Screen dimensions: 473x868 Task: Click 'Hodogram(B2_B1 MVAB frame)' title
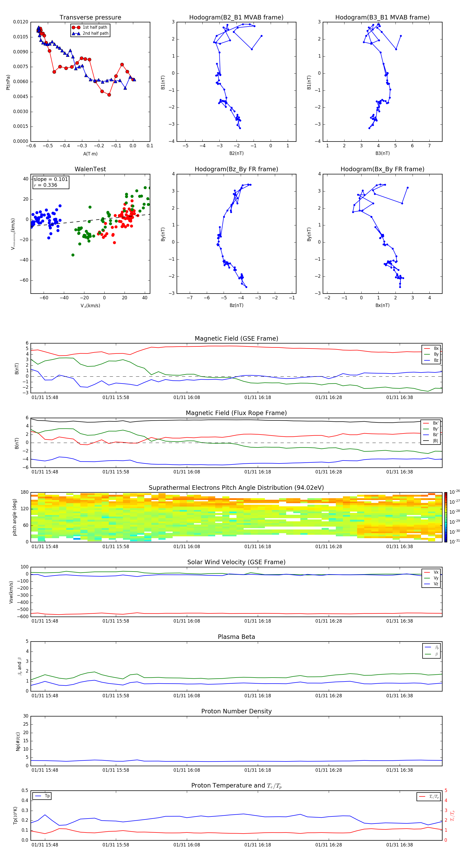pos(236,18)
